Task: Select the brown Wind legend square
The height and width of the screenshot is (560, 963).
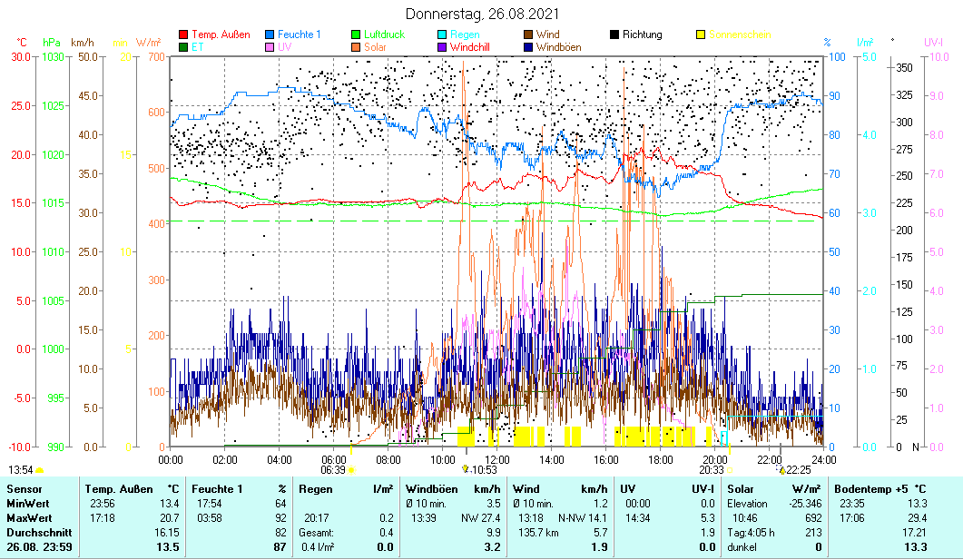Action: (x=528, y=34)
